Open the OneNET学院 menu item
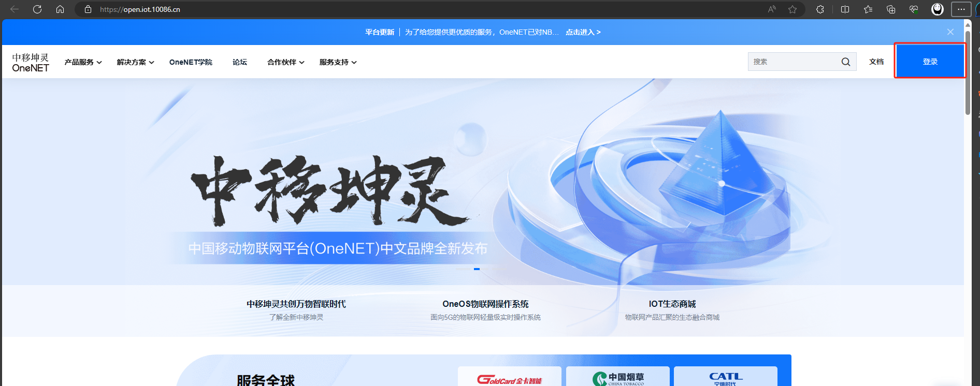The image size is (980, 386). pyautogui.click(x=191, y=62)
